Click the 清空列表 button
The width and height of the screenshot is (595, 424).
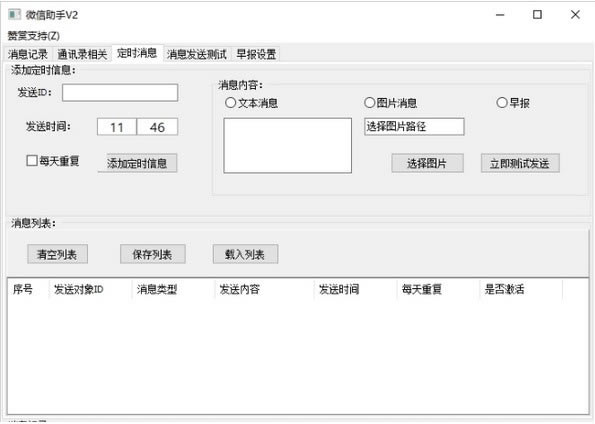[x=57, y=254]
